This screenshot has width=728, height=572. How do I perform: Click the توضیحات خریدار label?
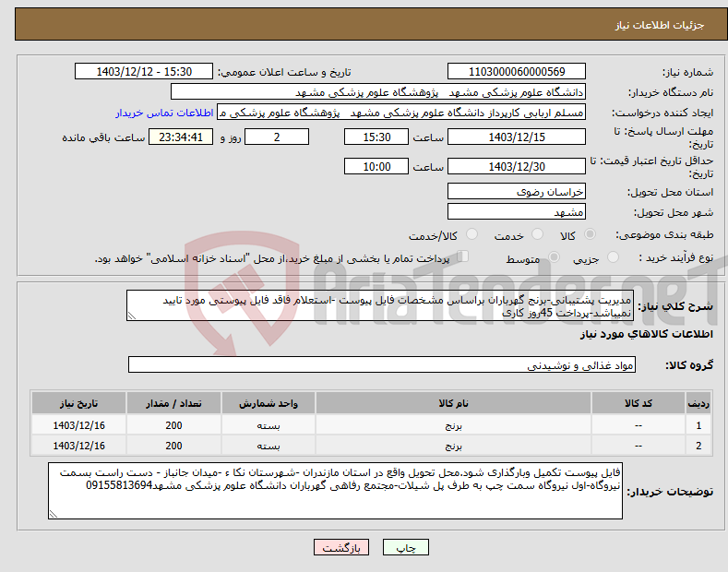tap(670, 492)
